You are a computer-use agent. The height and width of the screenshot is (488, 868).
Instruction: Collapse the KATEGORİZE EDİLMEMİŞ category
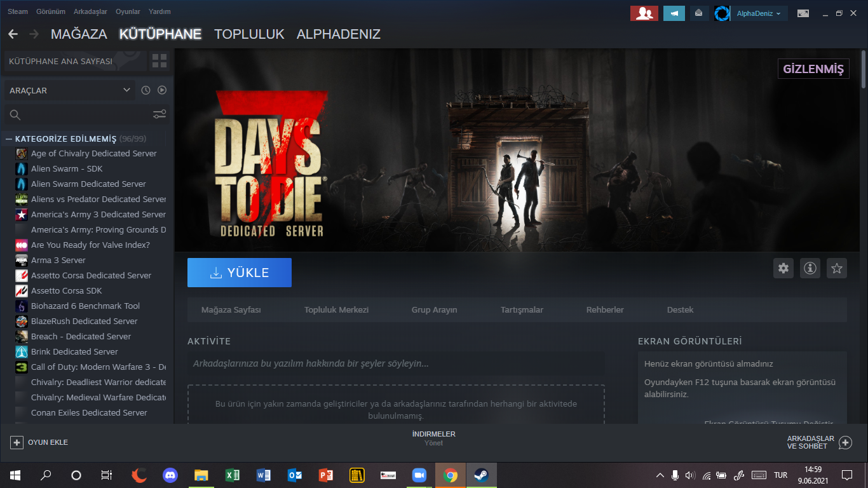[9, 139]
